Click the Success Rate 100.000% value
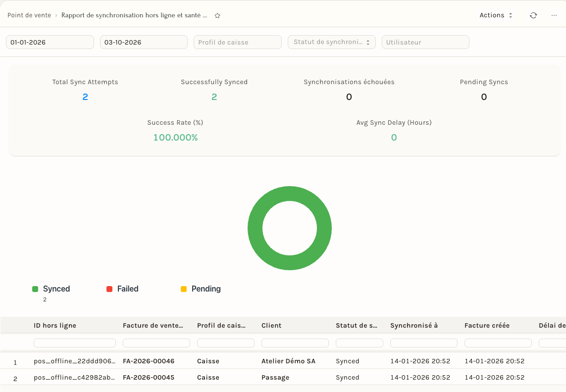This screenshot has height=392, width=566. [175, 138]
